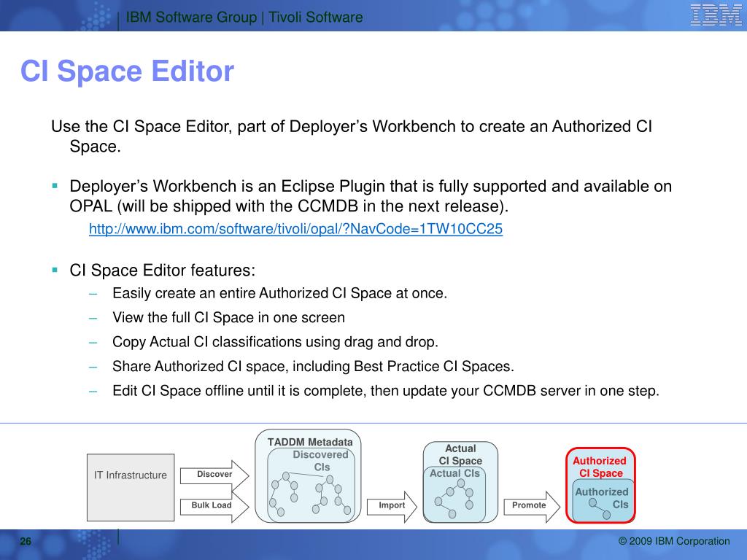Click the Discover arrow in diagram
The width and height of the screenshot is (747, 560).
[x=214, y=474]
